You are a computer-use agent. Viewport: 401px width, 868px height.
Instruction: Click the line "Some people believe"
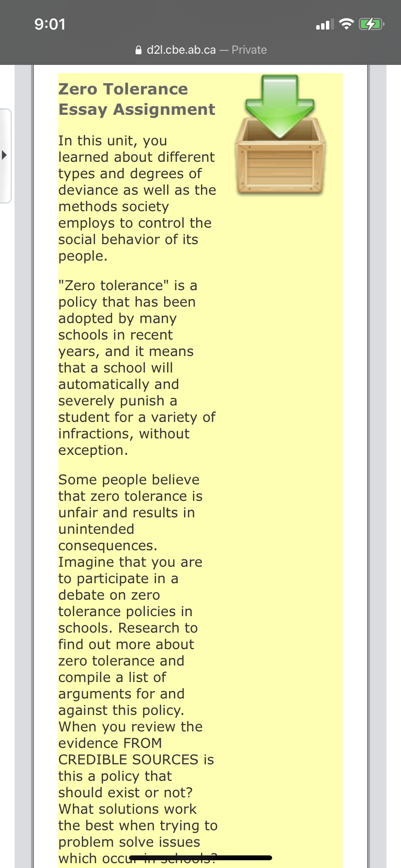tap(129, 480)
